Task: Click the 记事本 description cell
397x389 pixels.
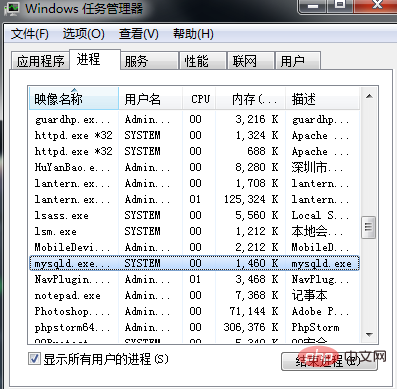Action: pos(309,295)
